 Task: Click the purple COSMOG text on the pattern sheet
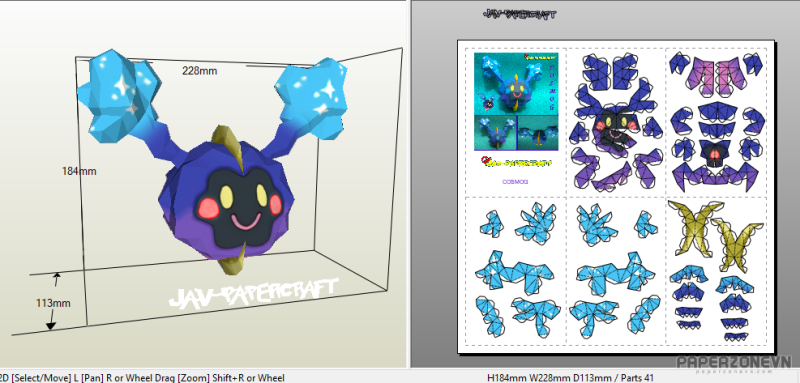515,182
